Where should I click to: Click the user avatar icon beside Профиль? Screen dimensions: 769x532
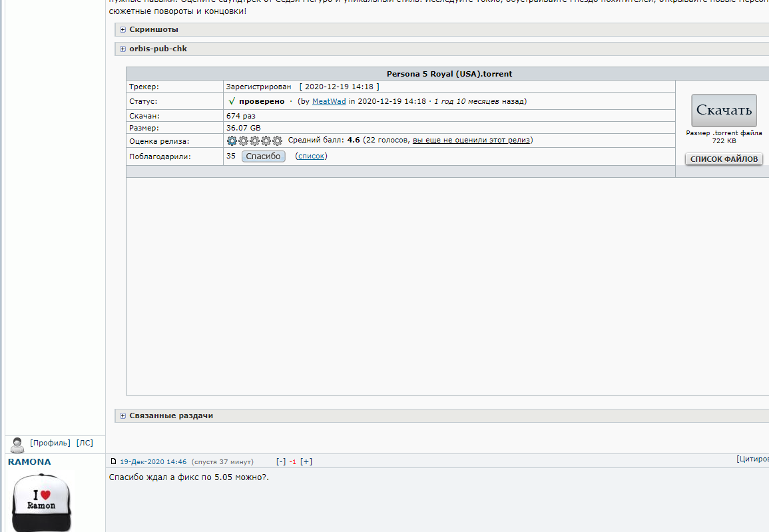[17, 445]
